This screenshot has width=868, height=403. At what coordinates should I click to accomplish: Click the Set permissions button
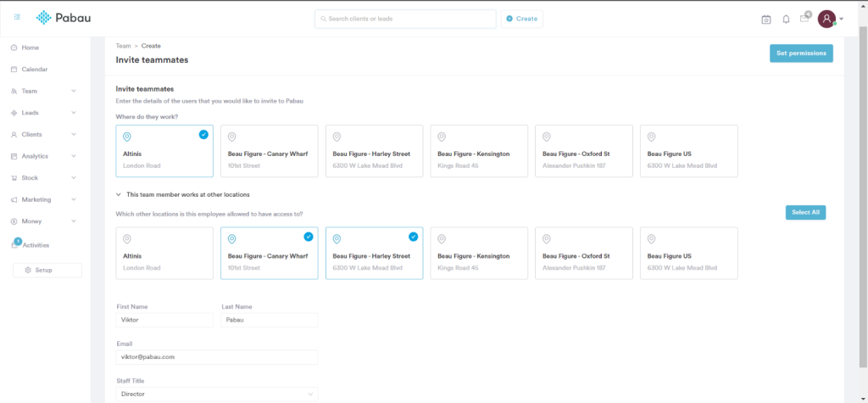801,53
